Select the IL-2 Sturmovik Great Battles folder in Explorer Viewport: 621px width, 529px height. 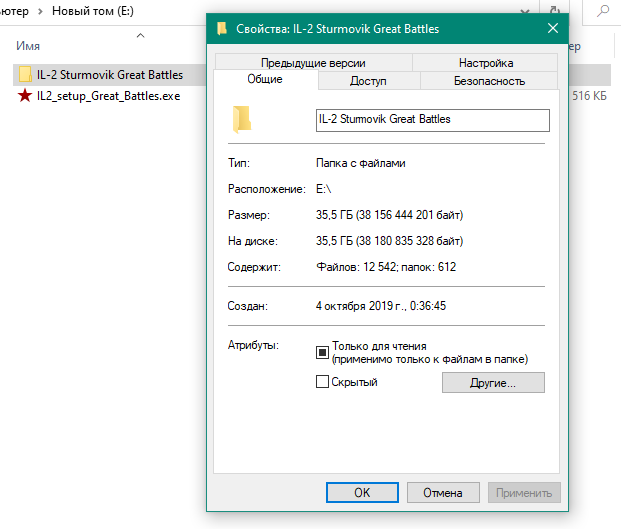pos(110,75)
